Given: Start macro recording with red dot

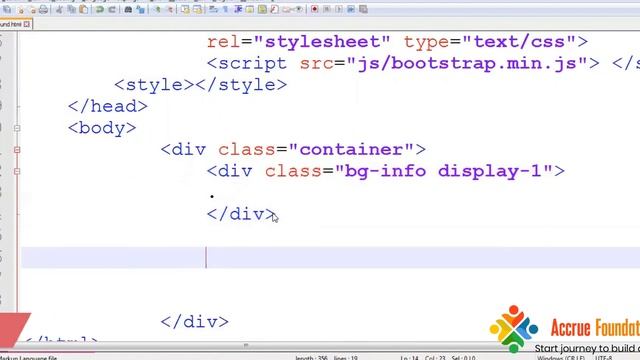Looking at the screenshot, I should click(314, 9).
